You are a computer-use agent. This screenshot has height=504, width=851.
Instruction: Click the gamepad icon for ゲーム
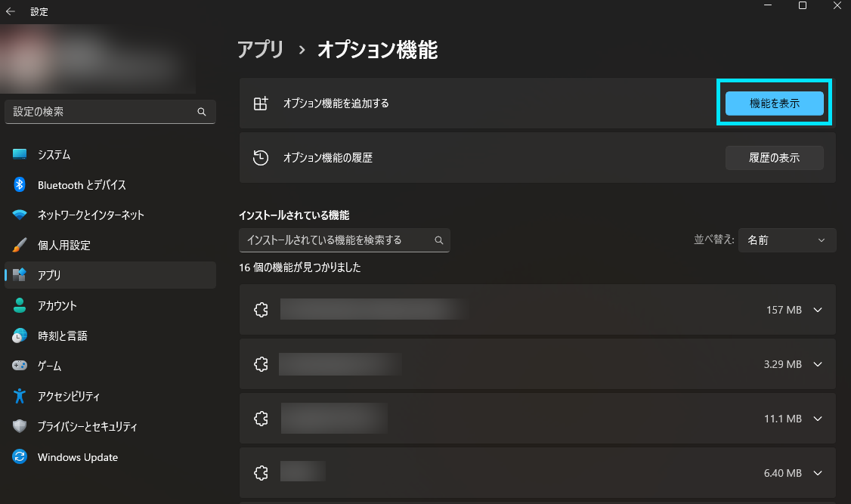coord(20,366)
